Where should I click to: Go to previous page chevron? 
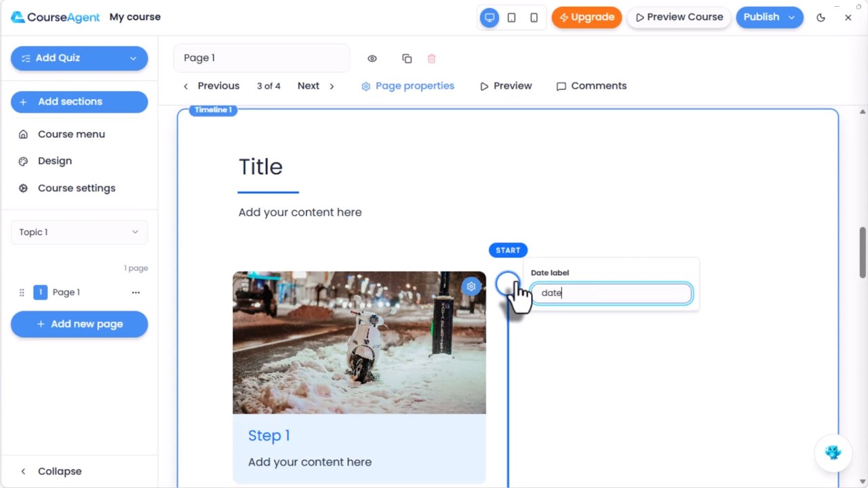(x=186, y=86)
